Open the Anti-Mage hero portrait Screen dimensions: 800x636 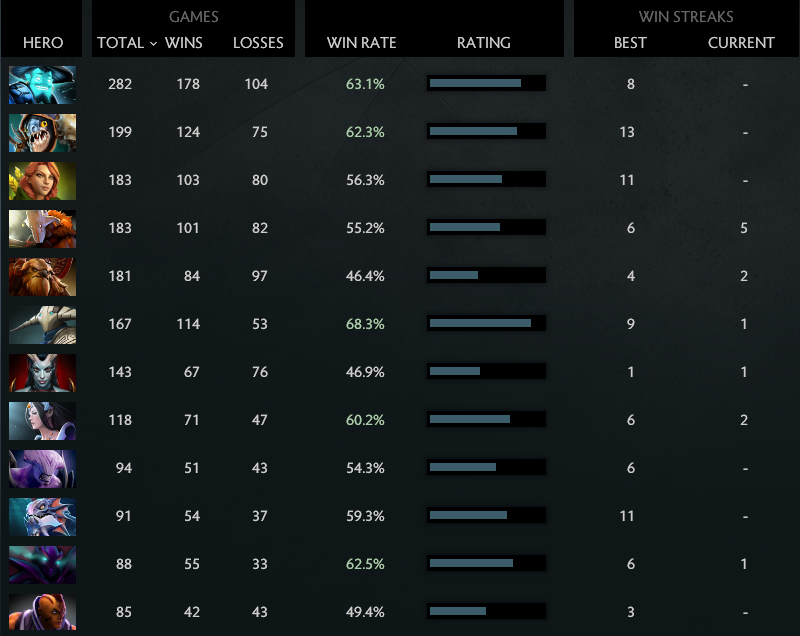coord(42,612)
